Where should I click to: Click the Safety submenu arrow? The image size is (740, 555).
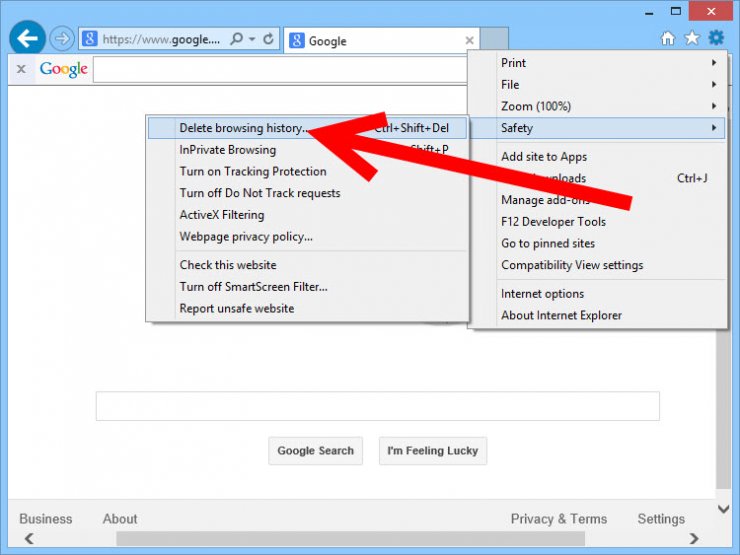714,128
